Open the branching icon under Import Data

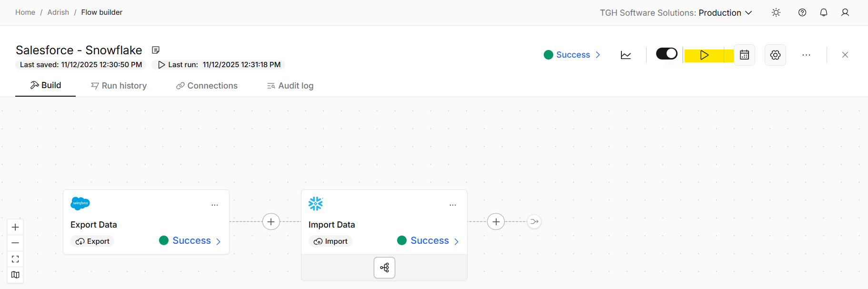pos(384,268)
